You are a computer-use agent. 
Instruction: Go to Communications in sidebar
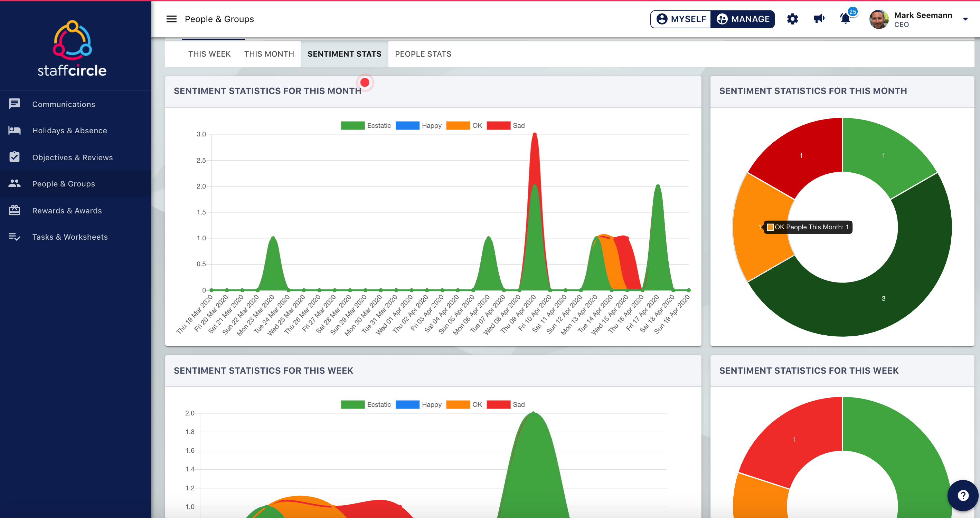point(75,104)
